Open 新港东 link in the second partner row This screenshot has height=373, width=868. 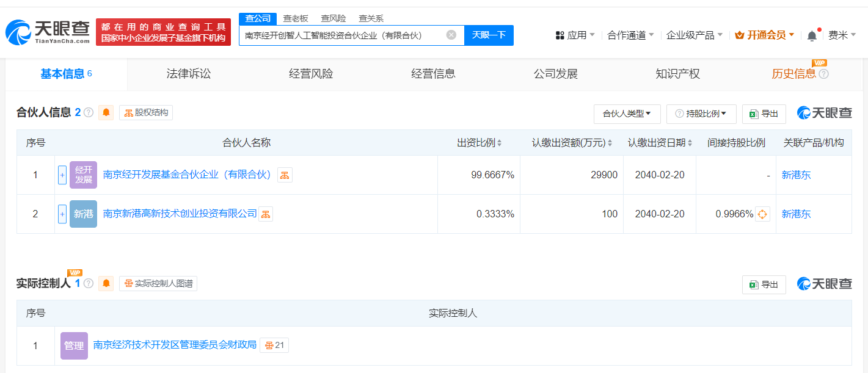797,214
